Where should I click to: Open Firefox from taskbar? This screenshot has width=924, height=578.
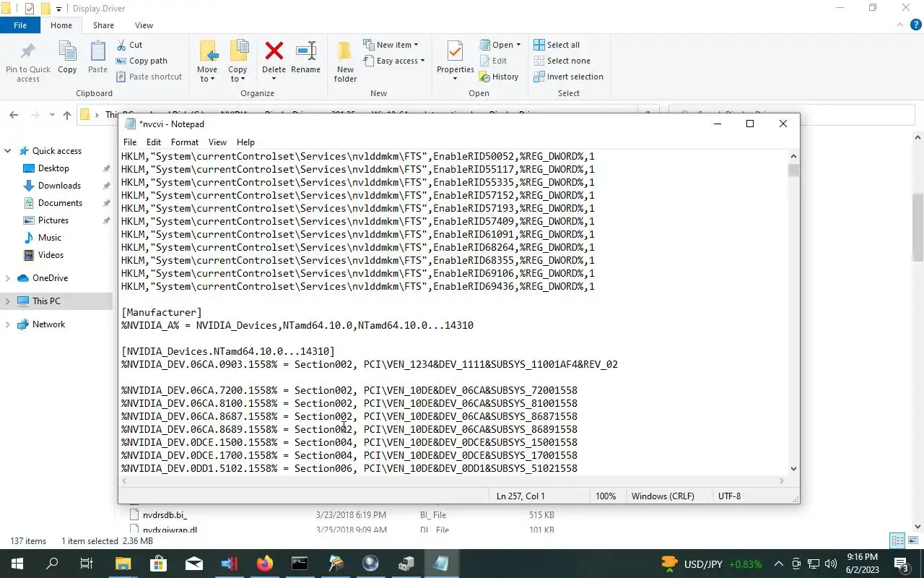click(264, 564)
